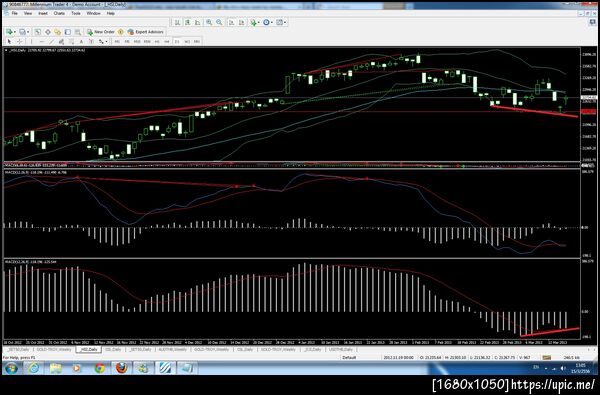Click the New Chart icon
Screen dimensions: 600x395
[x=9, y=32]
